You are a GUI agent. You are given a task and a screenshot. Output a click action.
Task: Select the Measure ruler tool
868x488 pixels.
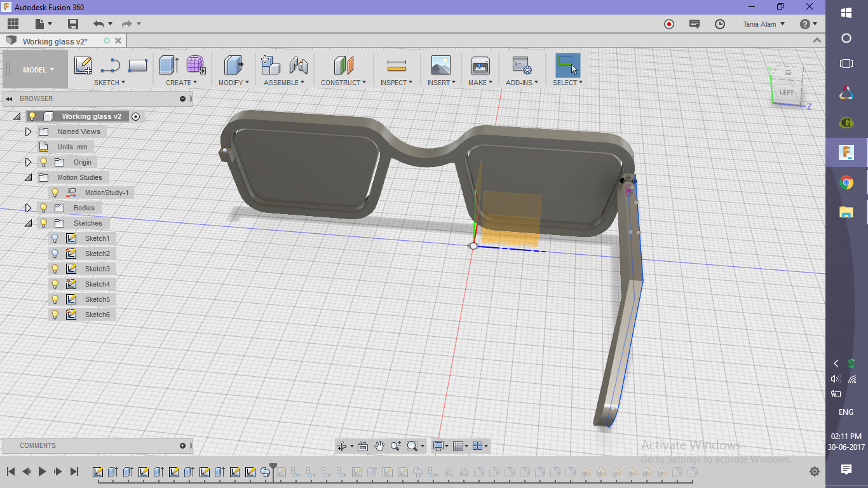point(397,65)
